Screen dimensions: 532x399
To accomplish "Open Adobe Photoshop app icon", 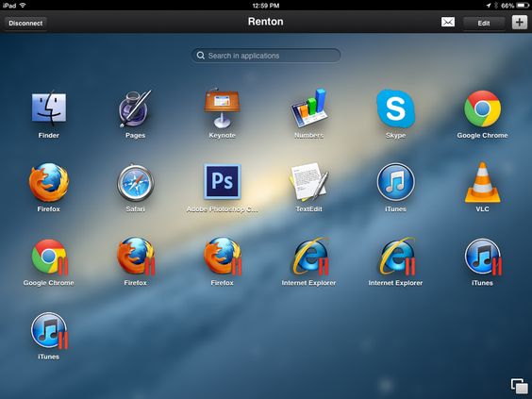I will [222, 181].
